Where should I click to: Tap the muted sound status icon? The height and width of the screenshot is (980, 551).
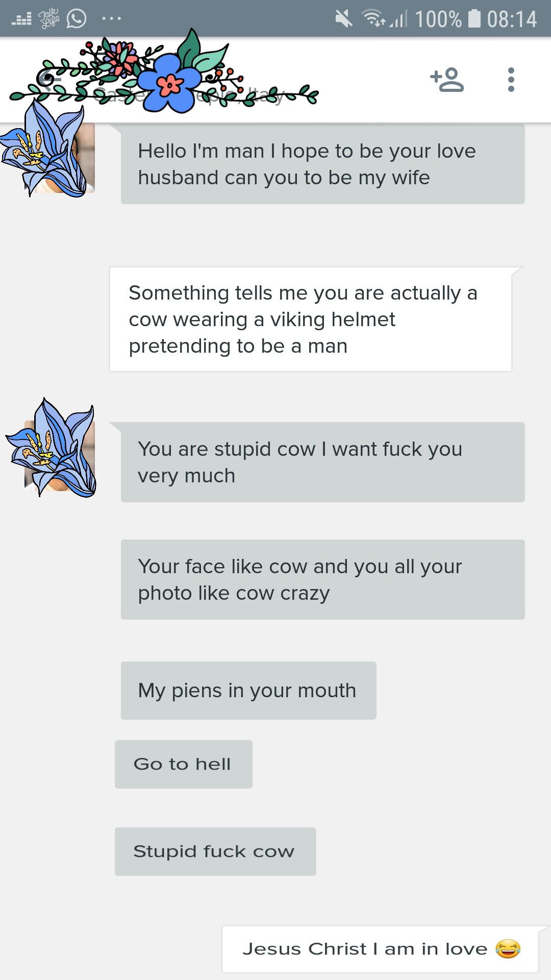(x=344, y=19)
